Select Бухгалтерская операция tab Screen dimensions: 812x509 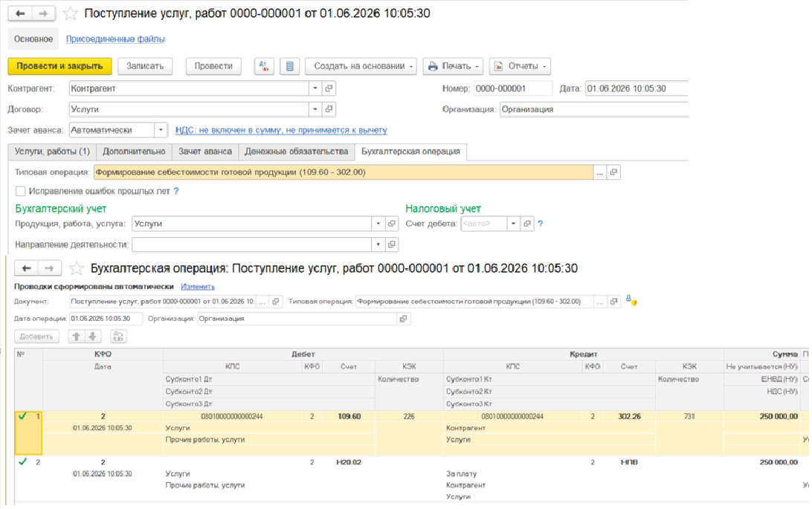410,152
